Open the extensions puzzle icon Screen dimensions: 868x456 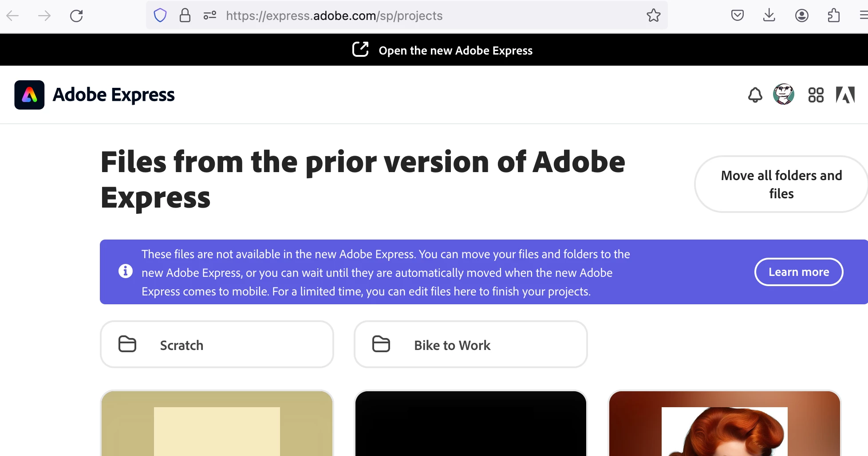tap(834, 16)
